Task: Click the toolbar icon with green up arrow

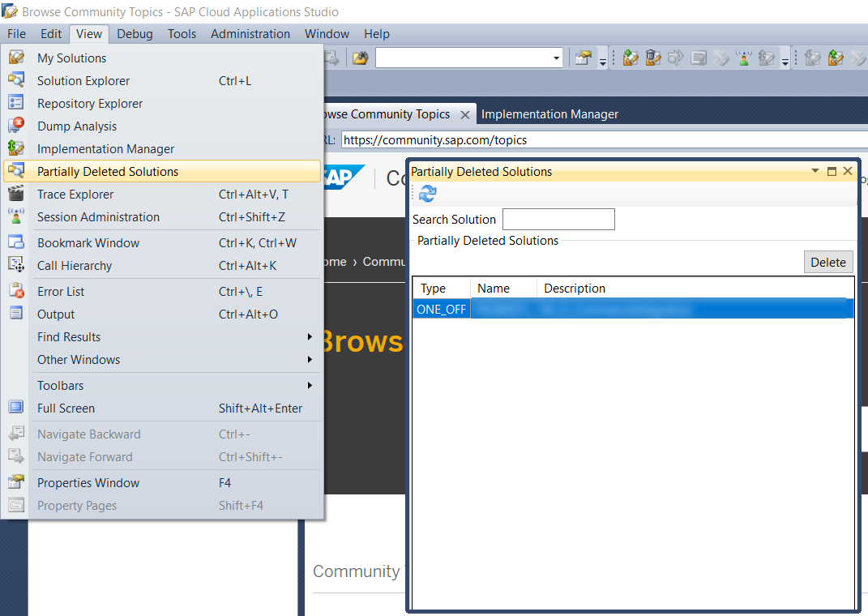Action: tap(836, 58)
